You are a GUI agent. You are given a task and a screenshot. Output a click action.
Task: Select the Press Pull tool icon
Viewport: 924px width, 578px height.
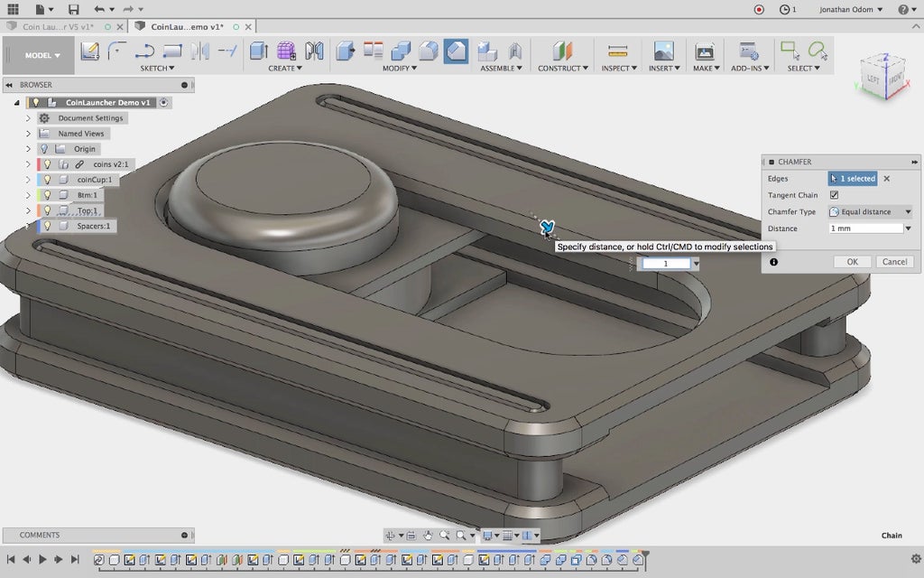pos(346,51)
